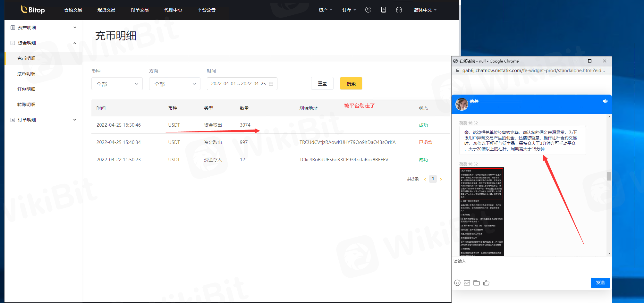Click the chat window vertical scrollbar
644x303 pixels.
[609, 176]
